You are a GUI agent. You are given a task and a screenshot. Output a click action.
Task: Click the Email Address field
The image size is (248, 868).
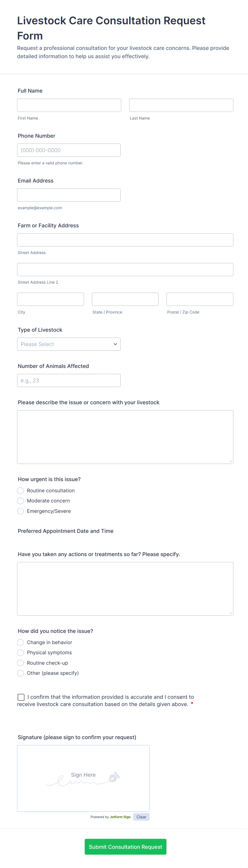[69, 195]
